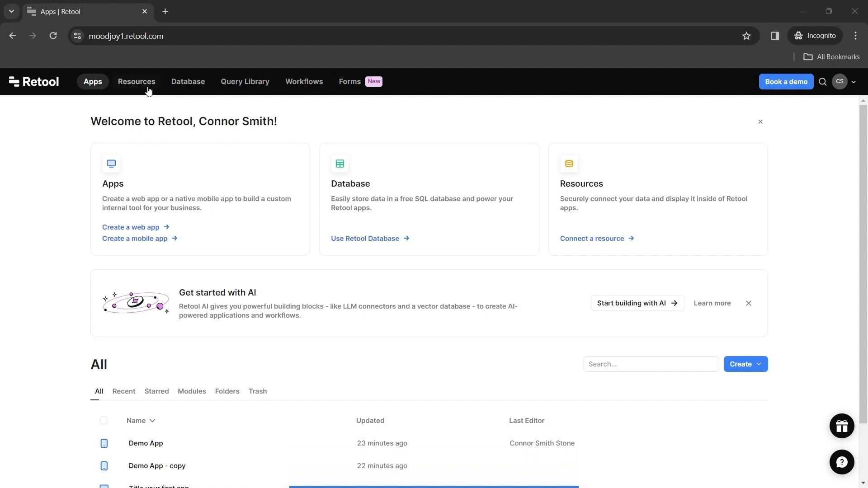868x488 pixels.
Task: Click the Database icon in welcome card
Action: (x=340, y=164)
